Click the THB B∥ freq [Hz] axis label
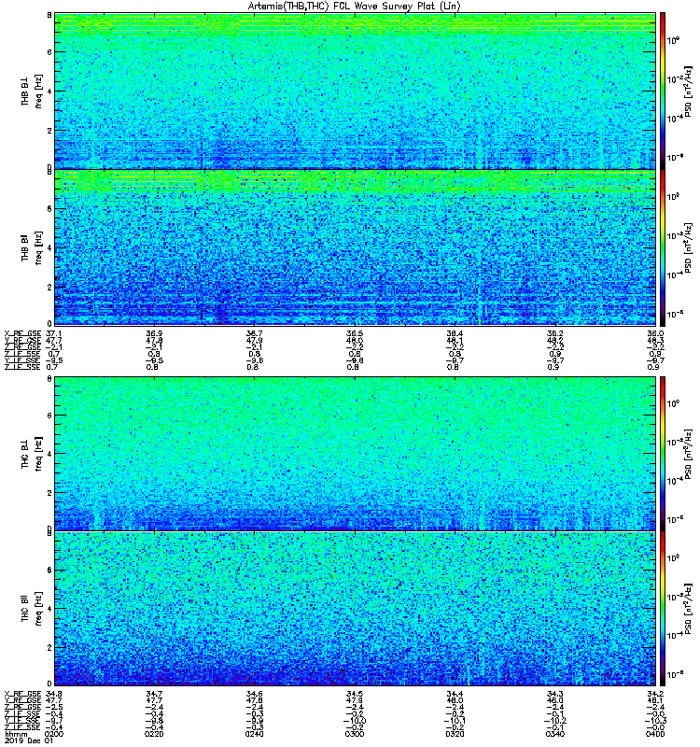 click(32, 247)
